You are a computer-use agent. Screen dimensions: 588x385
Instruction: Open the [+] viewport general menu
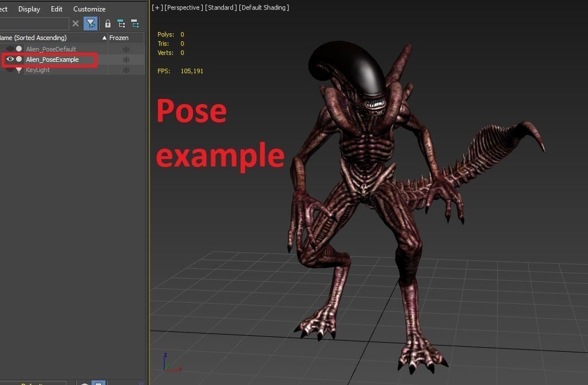(157, 7)
